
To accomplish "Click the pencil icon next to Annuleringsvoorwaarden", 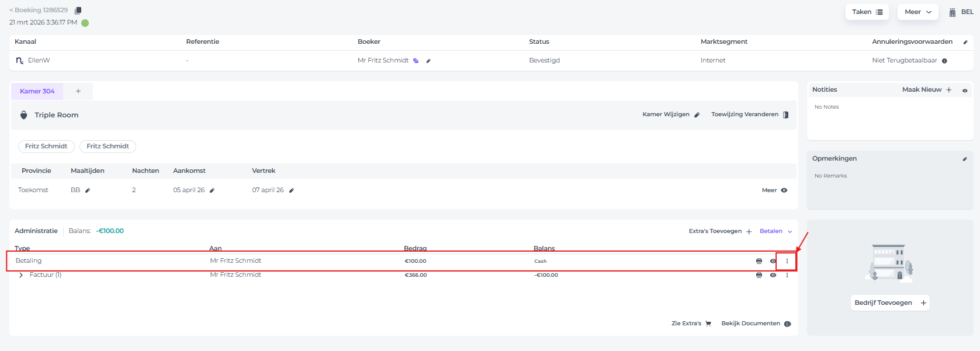I will [965, 42].
